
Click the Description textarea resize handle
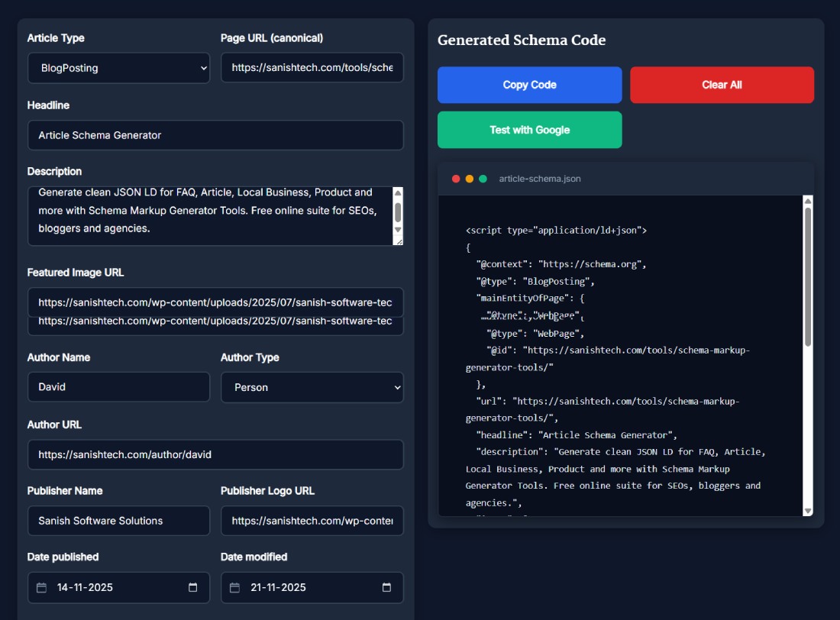[x=400, y=242]
